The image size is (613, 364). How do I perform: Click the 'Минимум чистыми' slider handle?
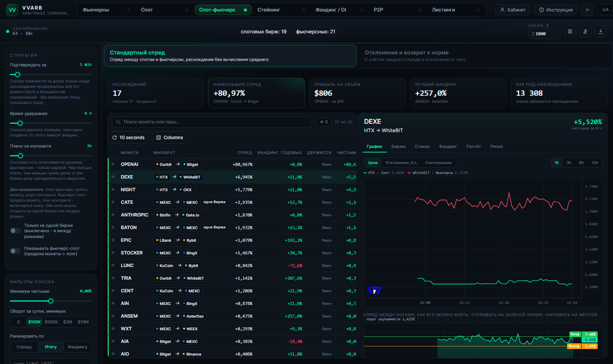click(x=51, y=301)
